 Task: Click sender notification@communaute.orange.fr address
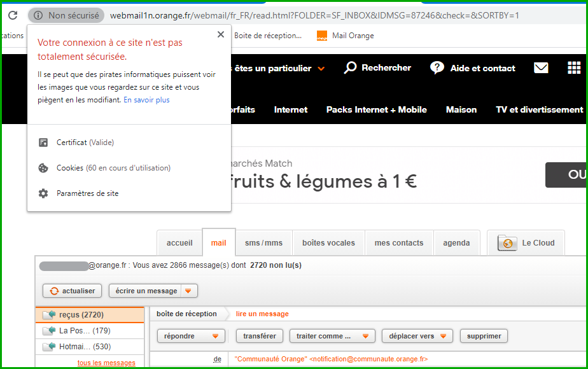click(x=368, y=359)
